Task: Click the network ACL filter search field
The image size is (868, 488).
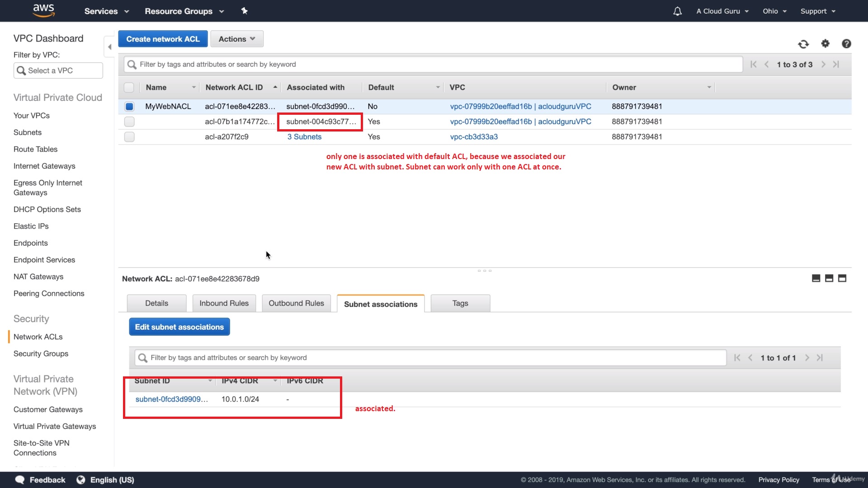Action: [433, 64]
